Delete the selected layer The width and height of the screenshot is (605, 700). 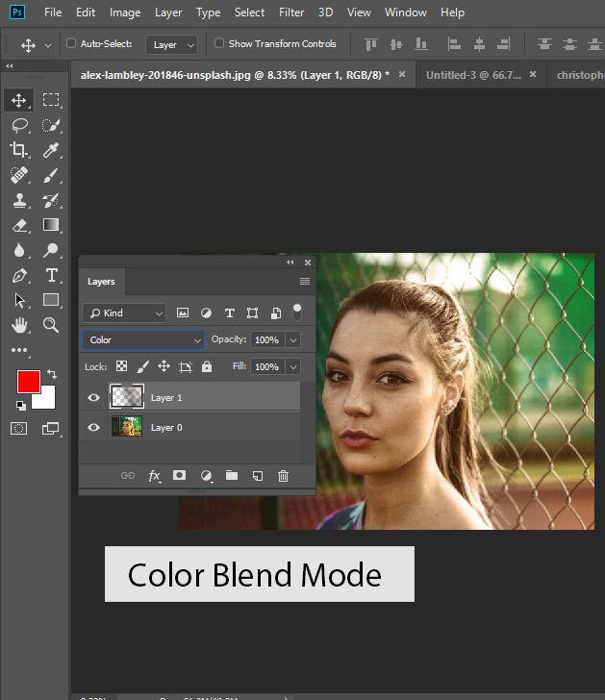click(x=283, y=476)
